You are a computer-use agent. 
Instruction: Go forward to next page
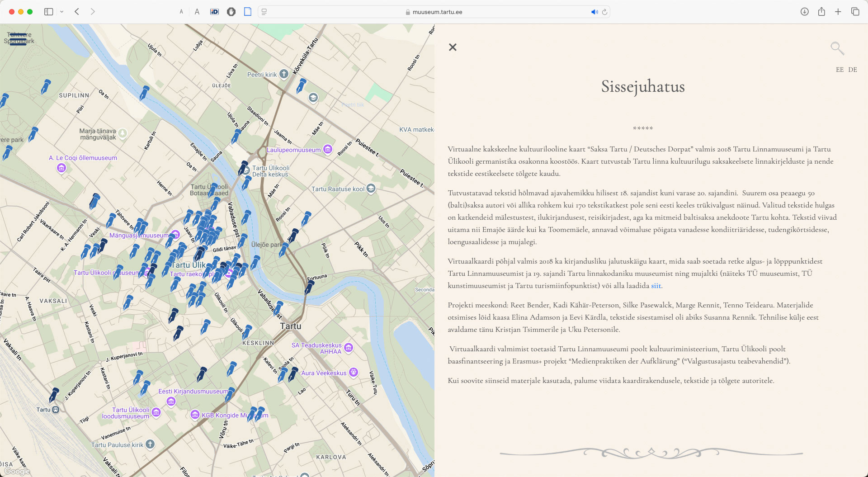click(93, 12)
